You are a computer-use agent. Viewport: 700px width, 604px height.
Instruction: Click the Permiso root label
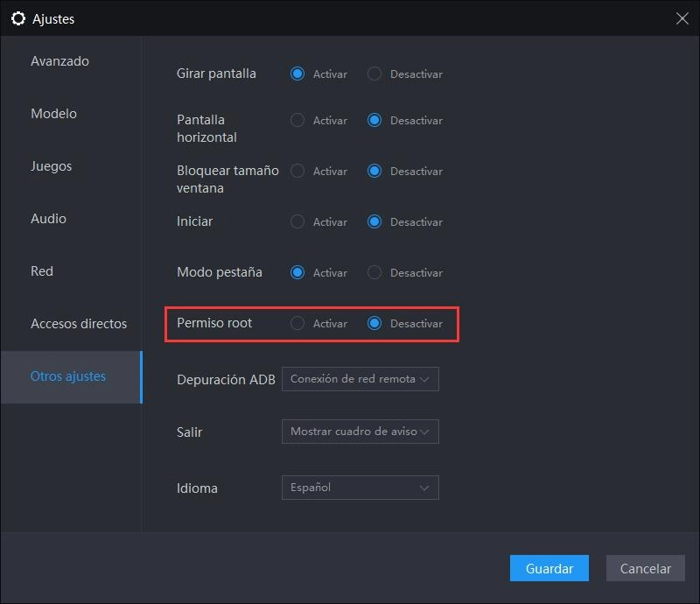click(x=214, y=323)
